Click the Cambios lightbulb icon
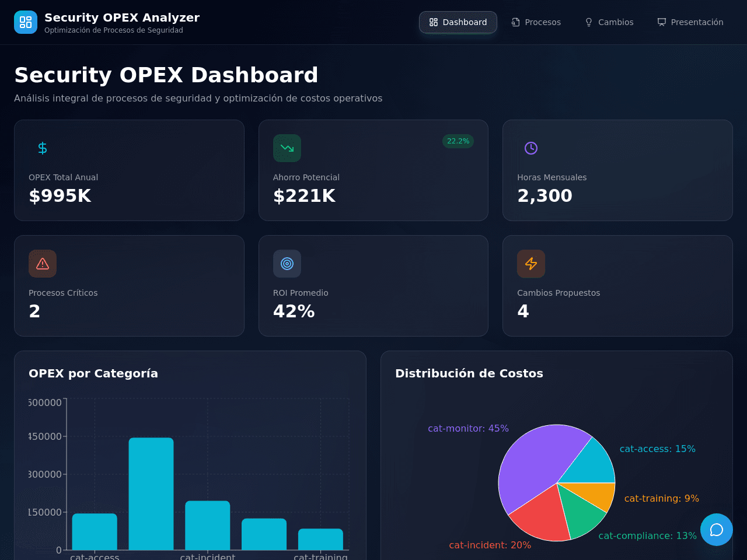 click(589, 22)
